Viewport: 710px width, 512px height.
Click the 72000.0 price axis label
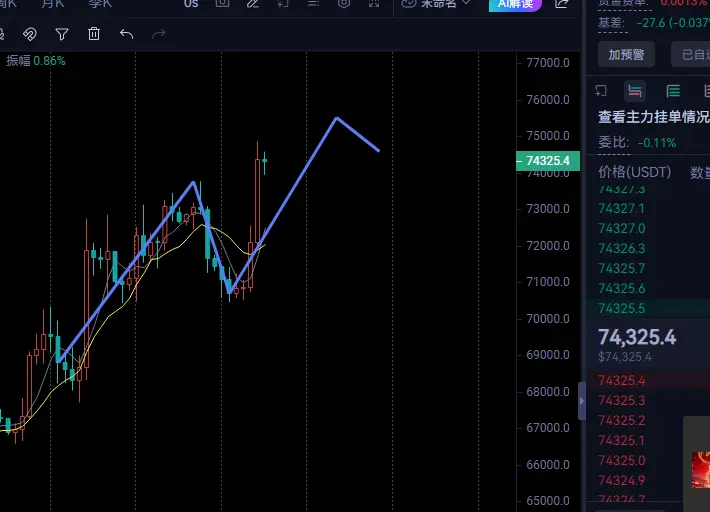pyautogui.click(x=548, y=246)
